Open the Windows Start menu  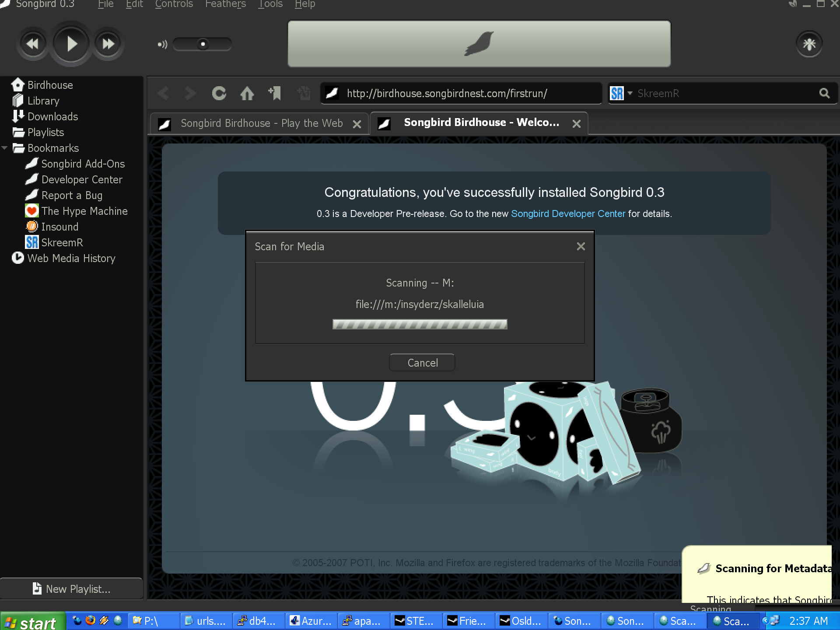click(x=33, y=621)
